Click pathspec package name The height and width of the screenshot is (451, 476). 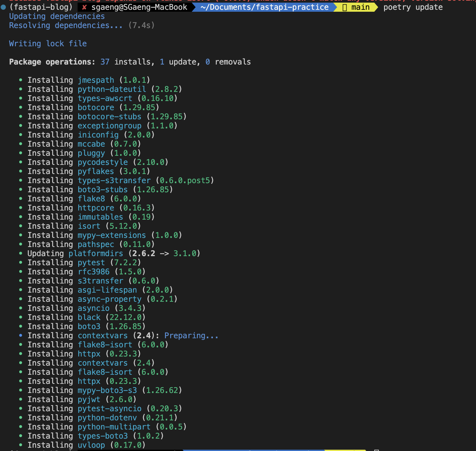[x=96, y=244]
